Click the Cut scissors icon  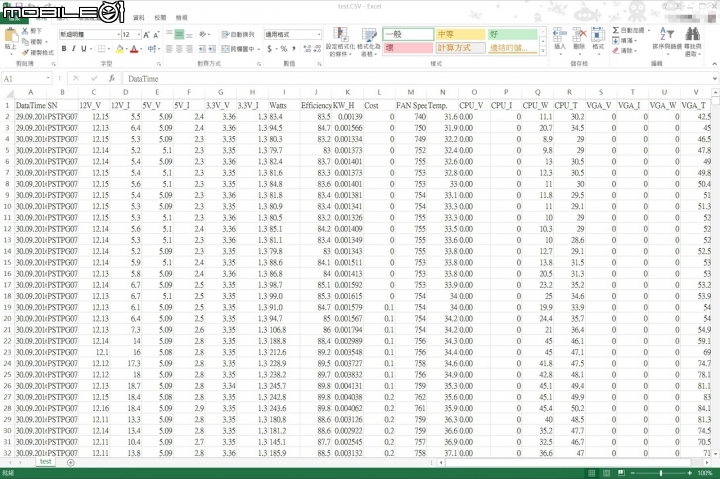(25, 31)
